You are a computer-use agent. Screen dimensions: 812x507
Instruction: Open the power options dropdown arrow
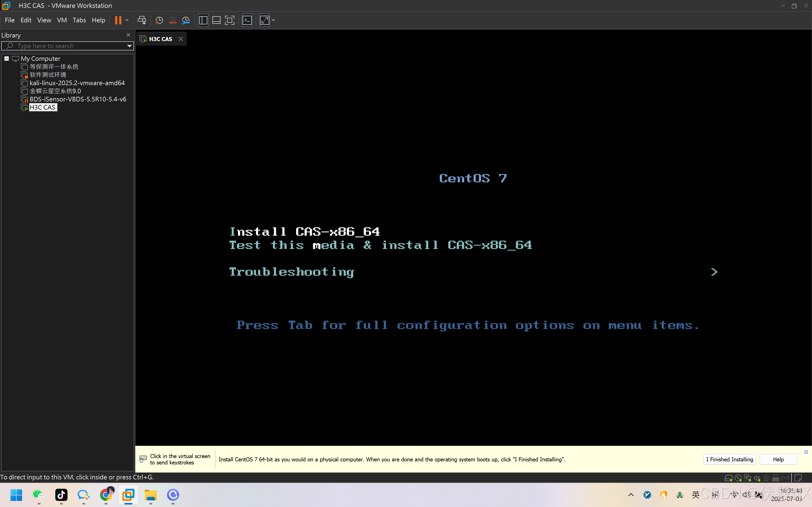point(127,20)
